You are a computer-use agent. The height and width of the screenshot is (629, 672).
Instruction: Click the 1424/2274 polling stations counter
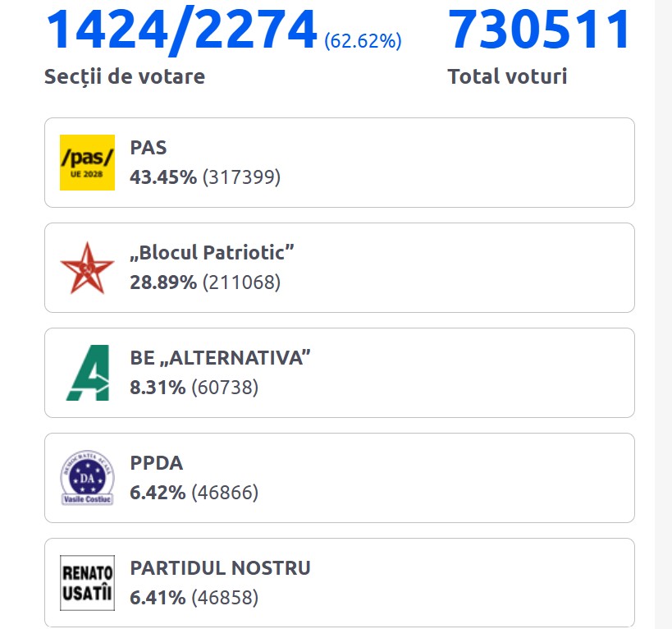(181, 30)
